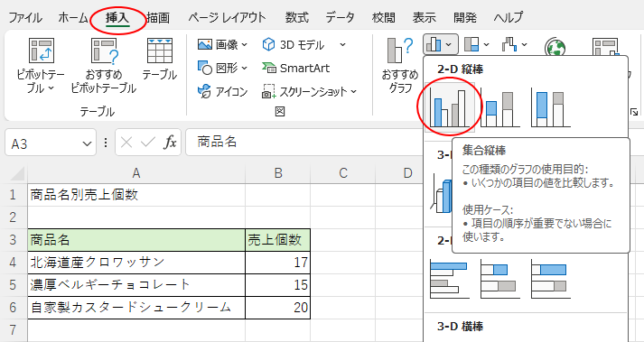Switch to the 表示 tab
This screenshot has height=342, width=644.
click(425, 18)
